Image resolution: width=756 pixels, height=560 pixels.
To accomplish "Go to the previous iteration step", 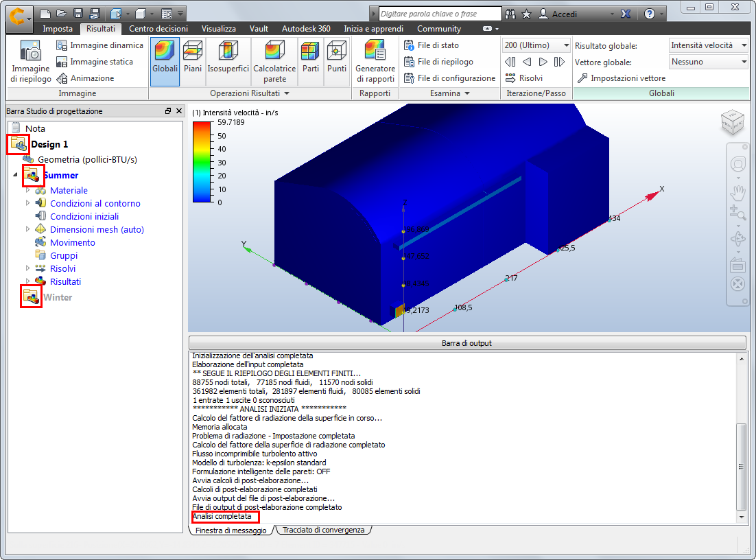I will (x=527, y=62).
